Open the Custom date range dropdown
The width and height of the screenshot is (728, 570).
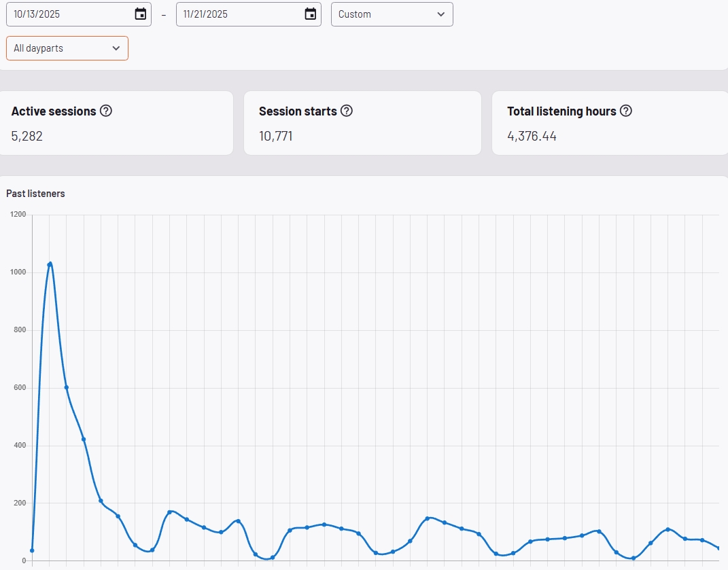coord(392,14)
